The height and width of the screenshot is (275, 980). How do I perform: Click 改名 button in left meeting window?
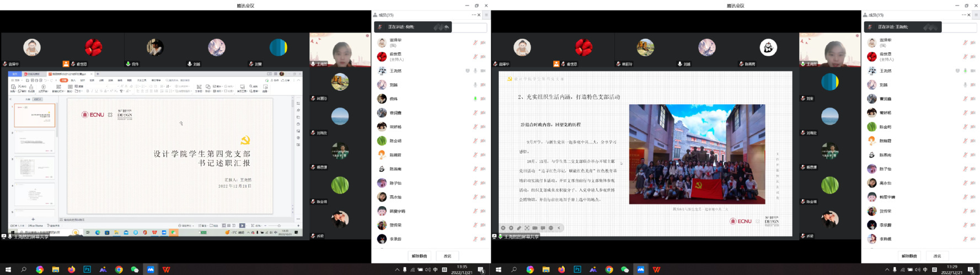(x=447, y=256)
